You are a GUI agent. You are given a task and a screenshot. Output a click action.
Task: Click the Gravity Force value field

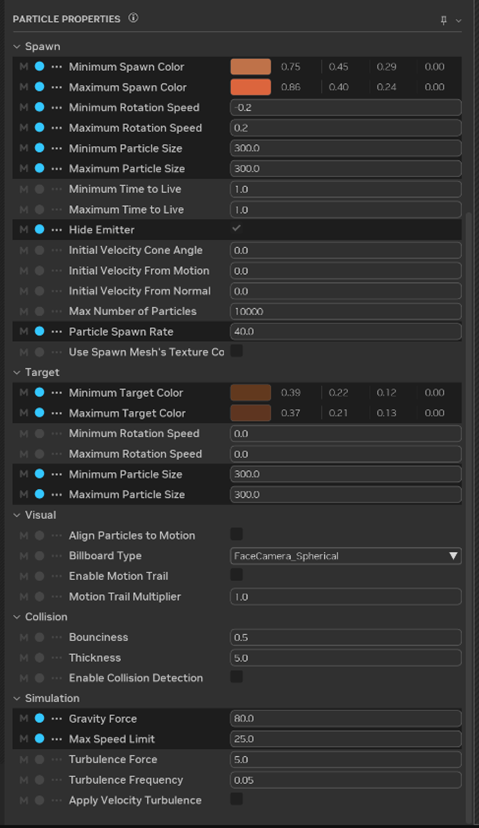pos(346,718)
